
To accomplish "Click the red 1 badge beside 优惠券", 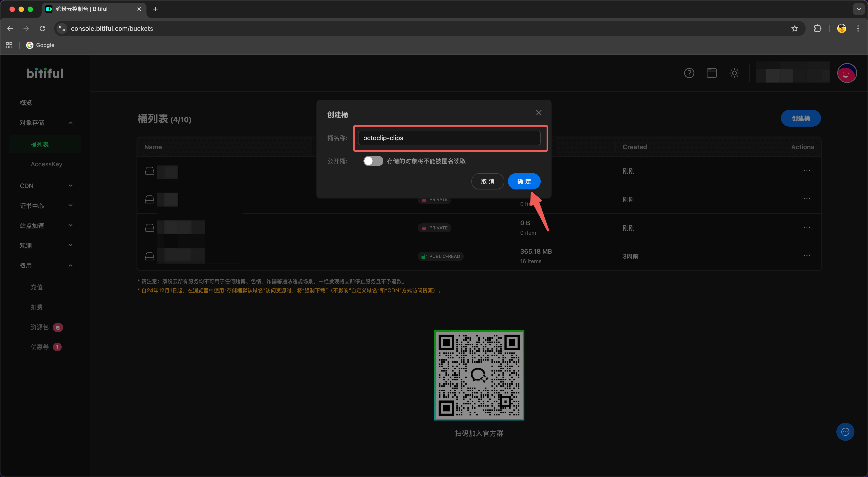I will click(x=57, y=347).
